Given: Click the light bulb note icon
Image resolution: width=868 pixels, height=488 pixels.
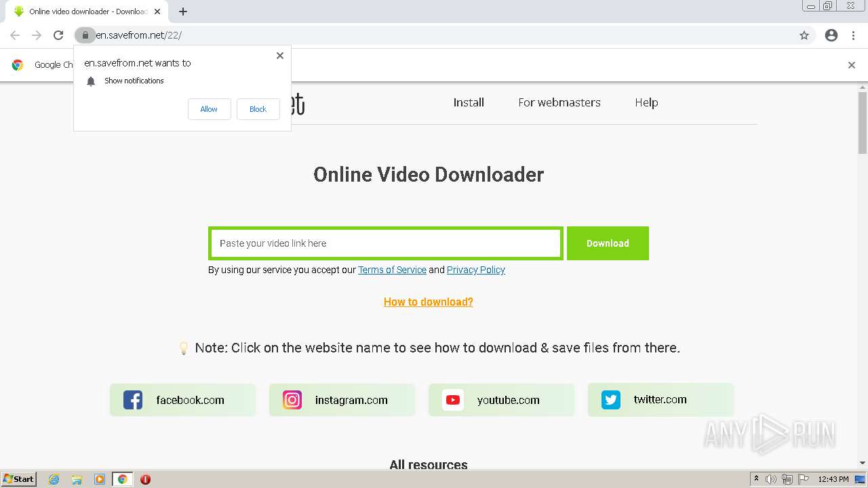Looking at the screenshot, I should (x=183, y=348).
